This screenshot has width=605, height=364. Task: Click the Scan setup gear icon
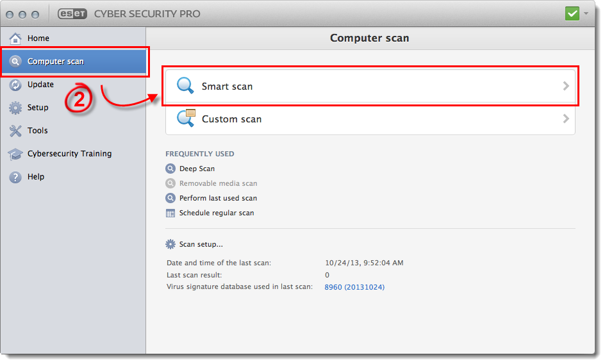pos(170,244)
